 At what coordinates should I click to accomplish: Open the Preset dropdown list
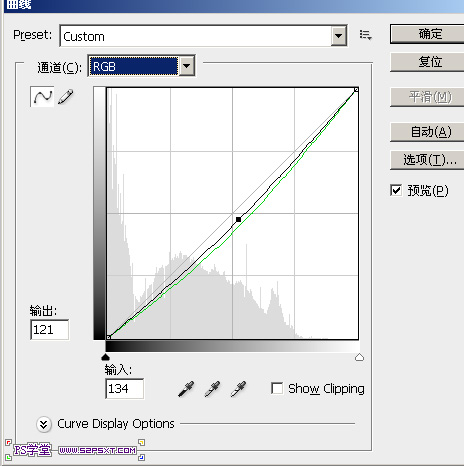pyautogui.click(x=339, y=36)
